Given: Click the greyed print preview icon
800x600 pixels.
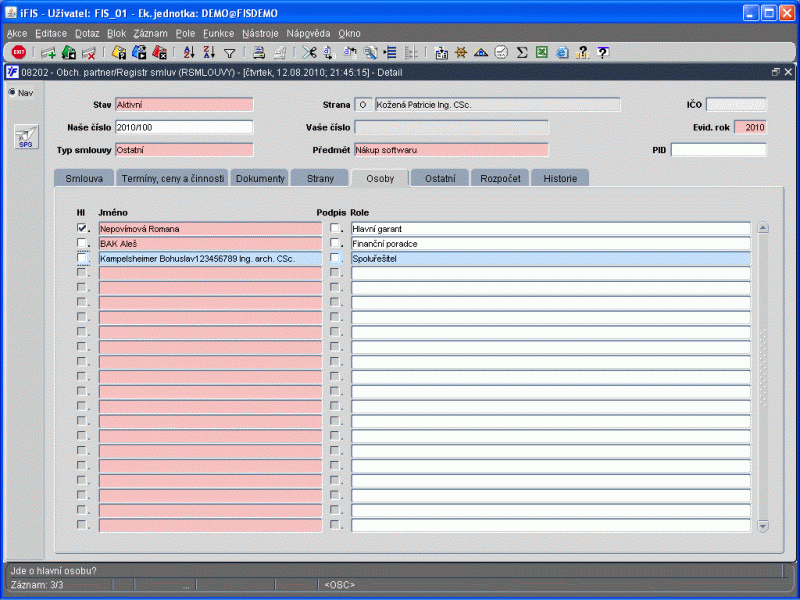Looking at the screenshot, I should [280, 52].
